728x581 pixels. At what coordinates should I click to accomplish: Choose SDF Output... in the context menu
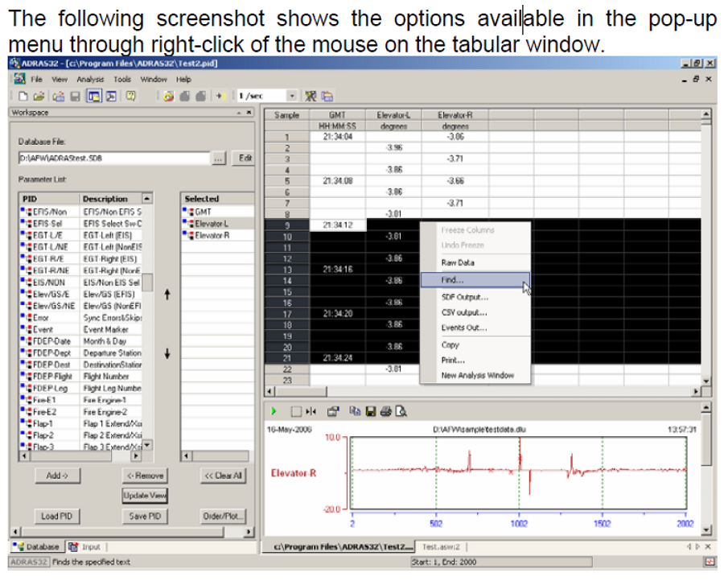475,297
